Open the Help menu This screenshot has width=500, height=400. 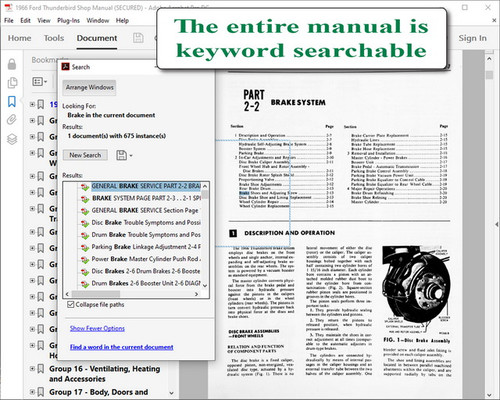click(122, 21)
